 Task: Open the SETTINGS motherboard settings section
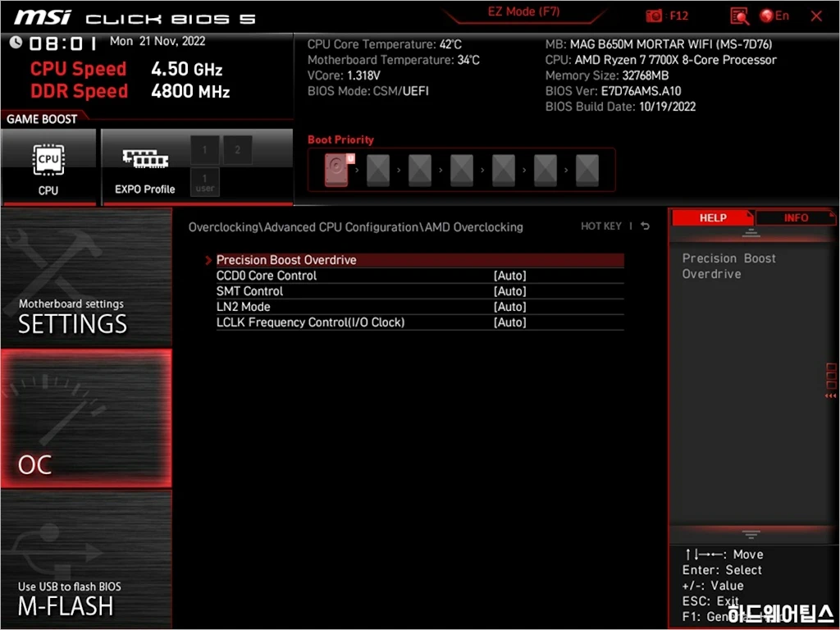tap(86, 277)
